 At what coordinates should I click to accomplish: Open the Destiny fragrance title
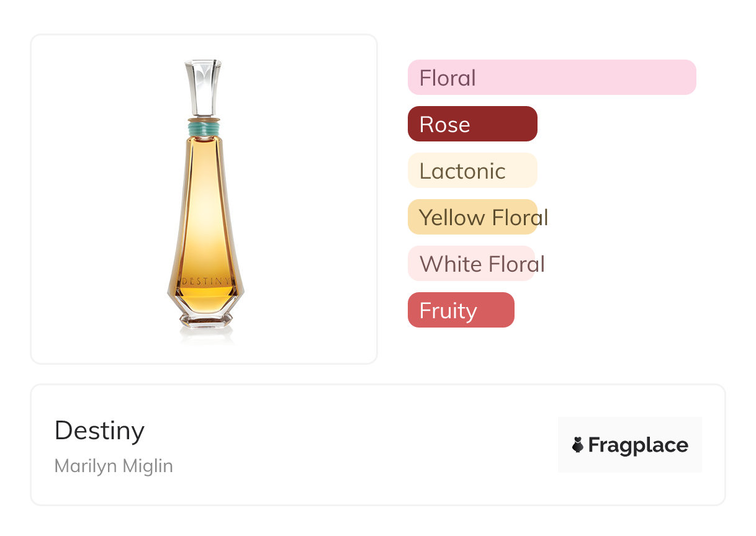coord(99,431)
